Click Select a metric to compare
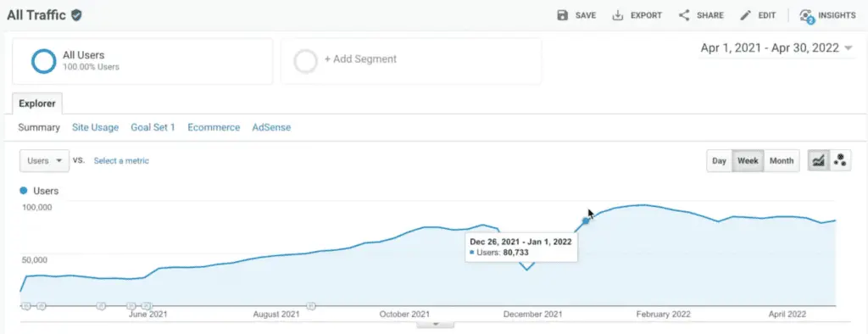The image size is (868, 334). [121, 160]
